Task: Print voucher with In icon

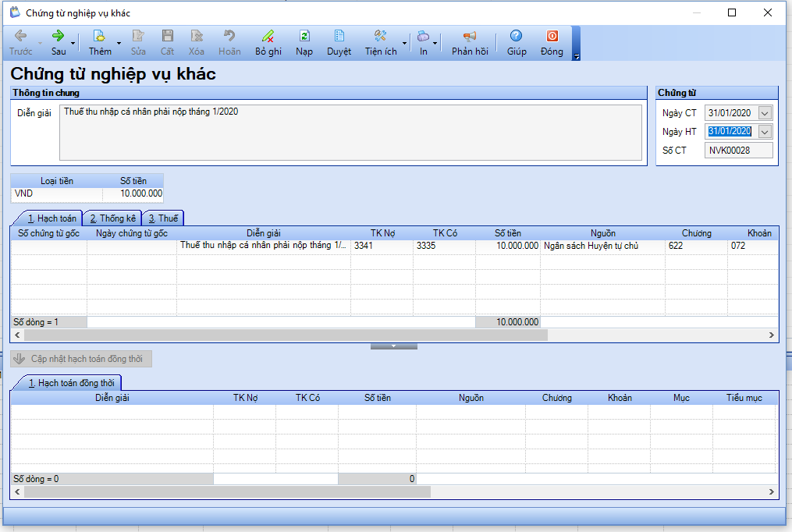Action: 423,43
